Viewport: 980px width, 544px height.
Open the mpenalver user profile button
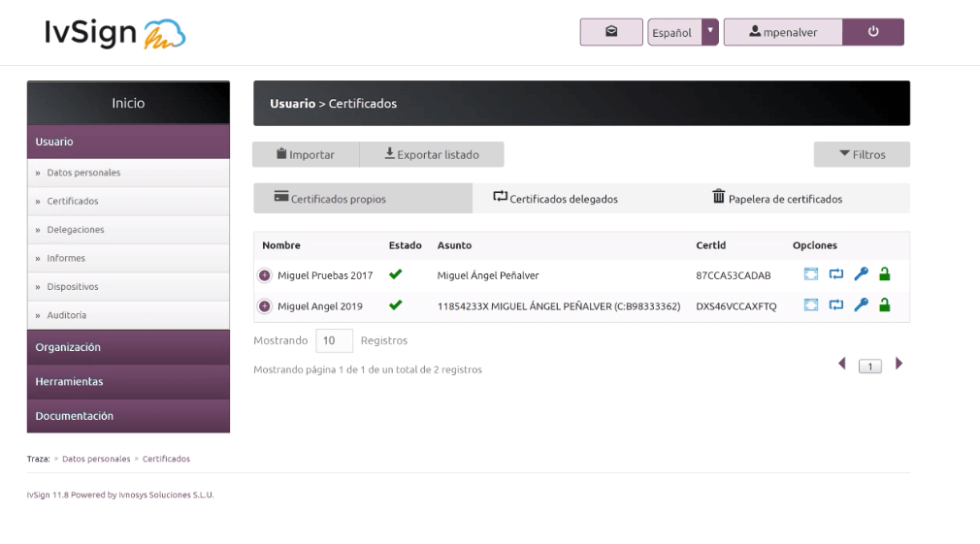(x=783, y=32)
